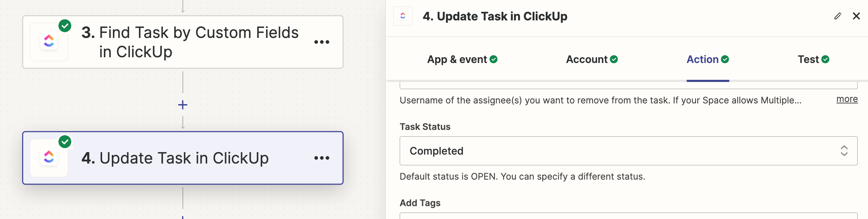Click the ClickUp icon on step 3
This screenshot has width=868, height=219.
[x=49, y=42]
